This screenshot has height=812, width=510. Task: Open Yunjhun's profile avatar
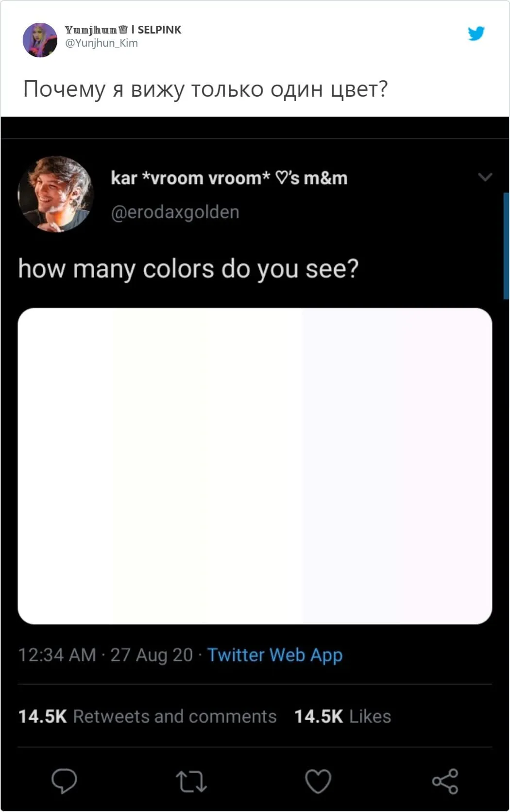[40, 40]
